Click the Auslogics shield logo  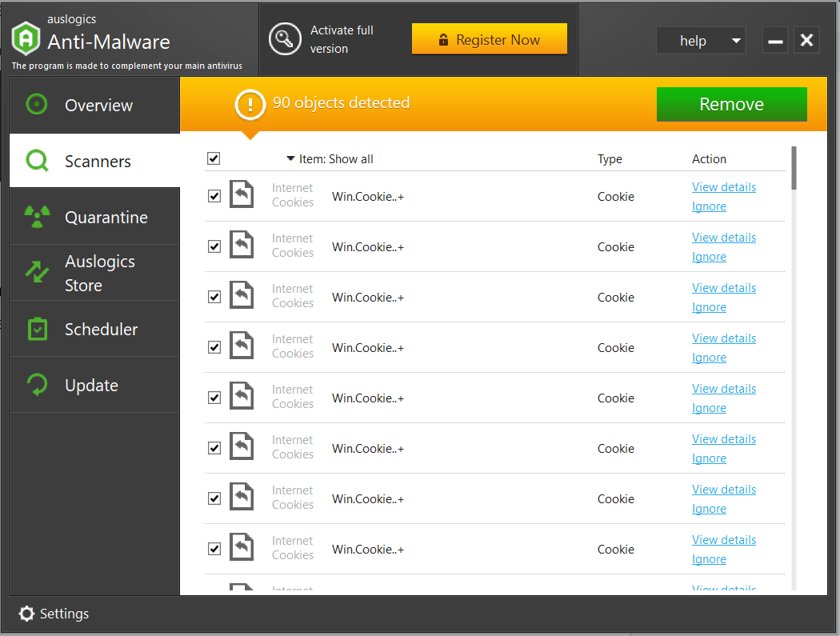point(26,38)
